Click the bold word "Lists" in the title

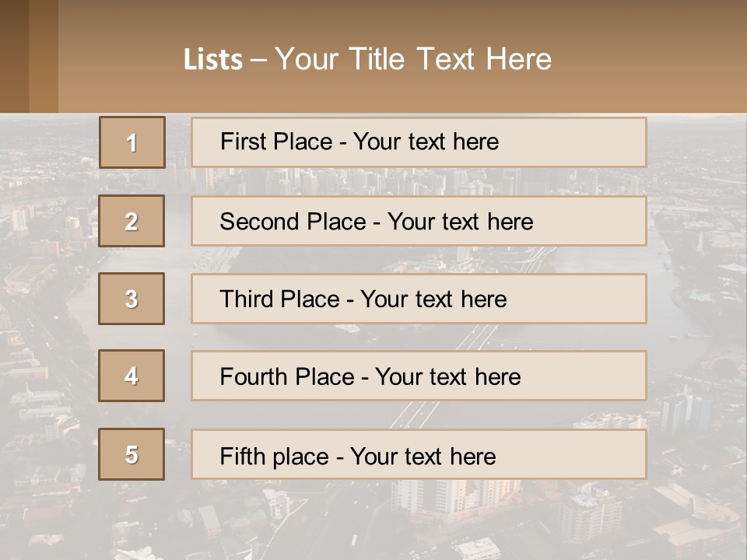213,60
